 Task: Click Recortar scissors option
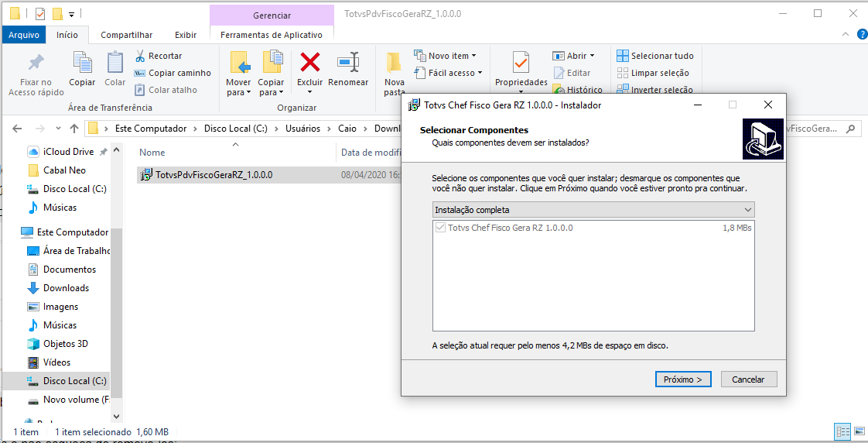pos(158,56)
